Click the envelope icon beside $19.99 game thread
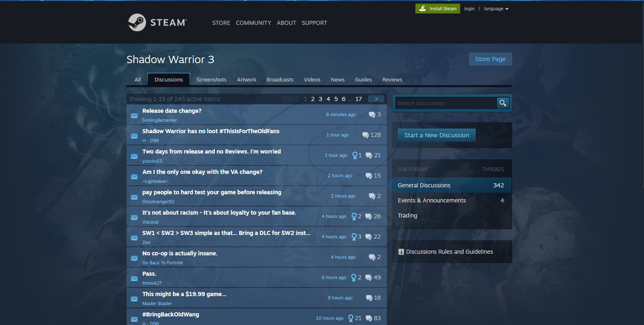 pos(134,299)
